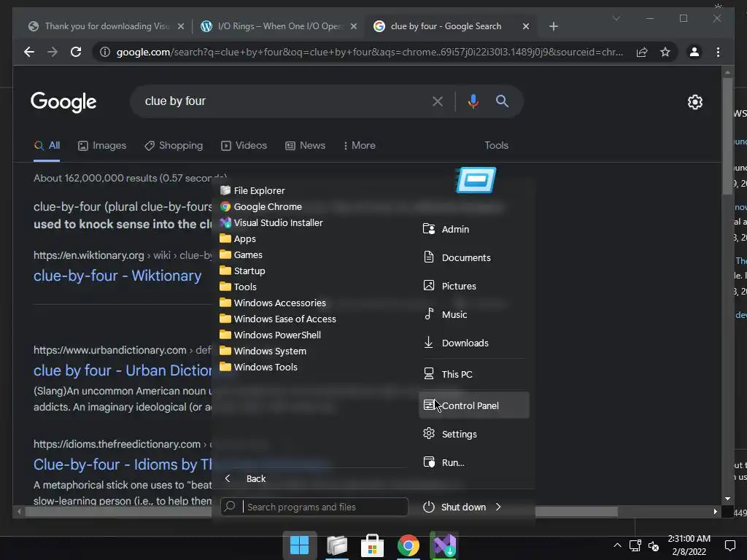
Task: Expand the Windows Ease of Access folder
Action: pos(278,319)
